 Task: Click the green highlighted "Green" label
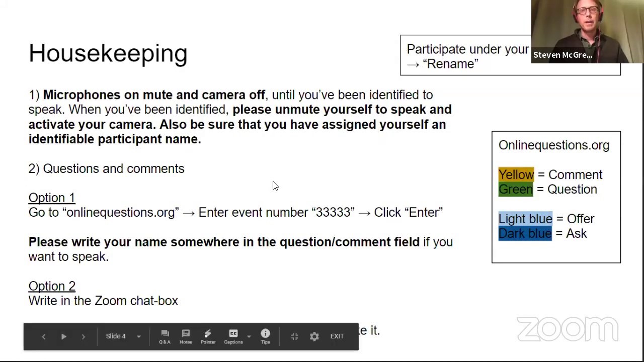tap(516, 190)
